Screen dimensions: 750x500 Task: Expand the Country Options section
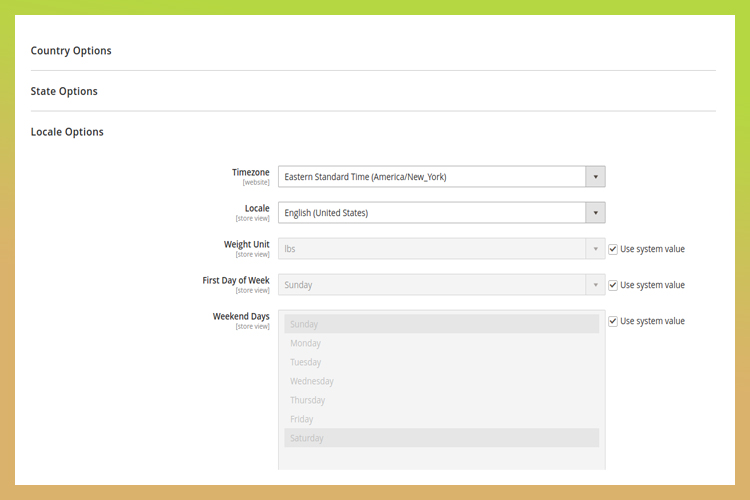[71, 51]
